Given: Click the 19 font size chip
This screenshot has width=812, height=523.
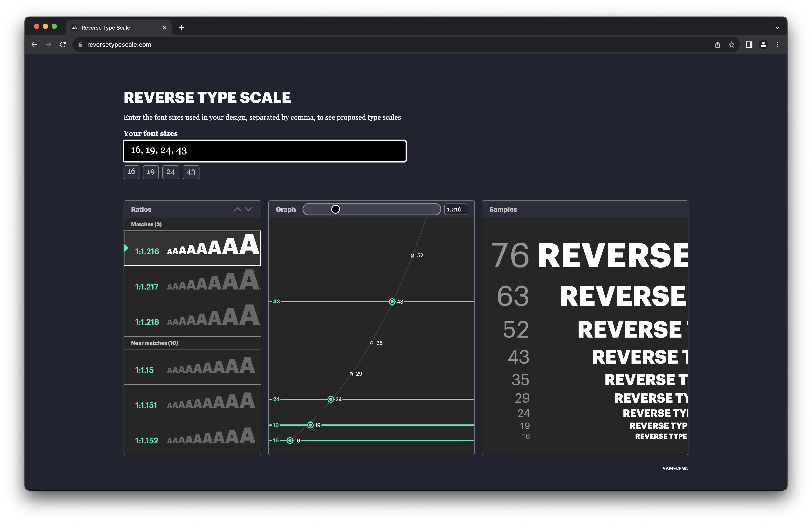Looking at the screenshot, I should [150, 172].
